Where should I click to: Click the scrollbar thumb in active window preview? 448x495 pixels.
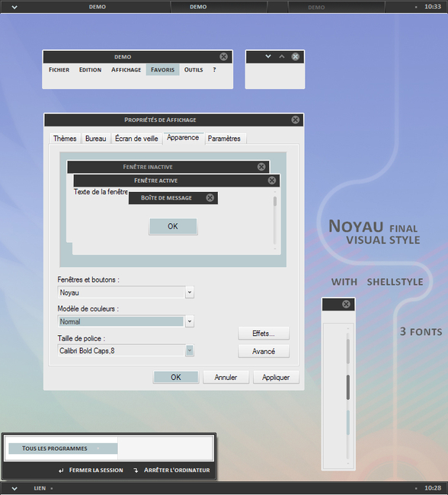coord(275,201)
